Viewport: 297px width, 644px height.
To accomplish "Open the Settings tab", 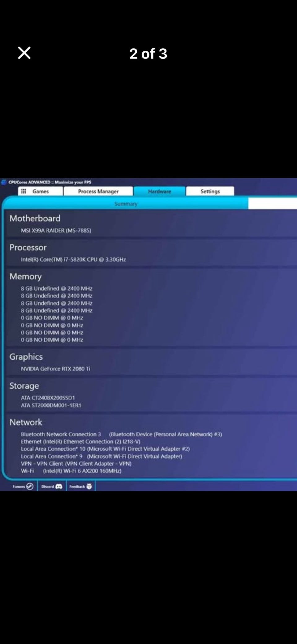I will 210,191.
